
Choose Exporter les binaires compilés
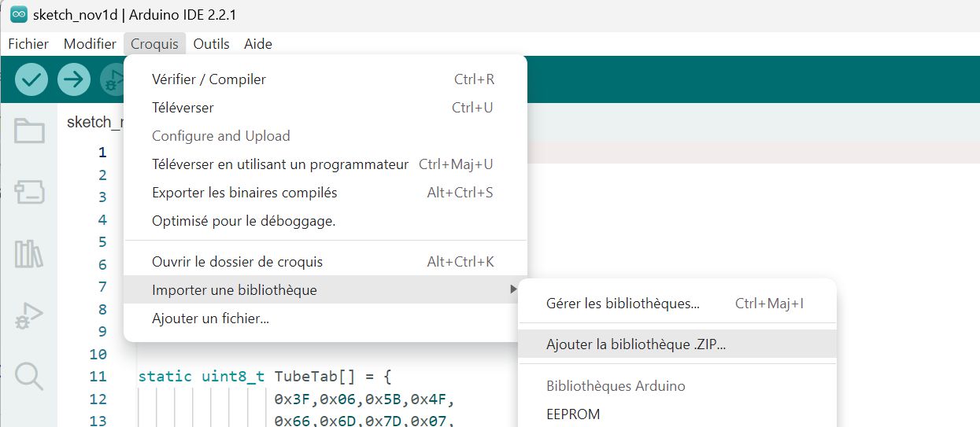(325, 193)
